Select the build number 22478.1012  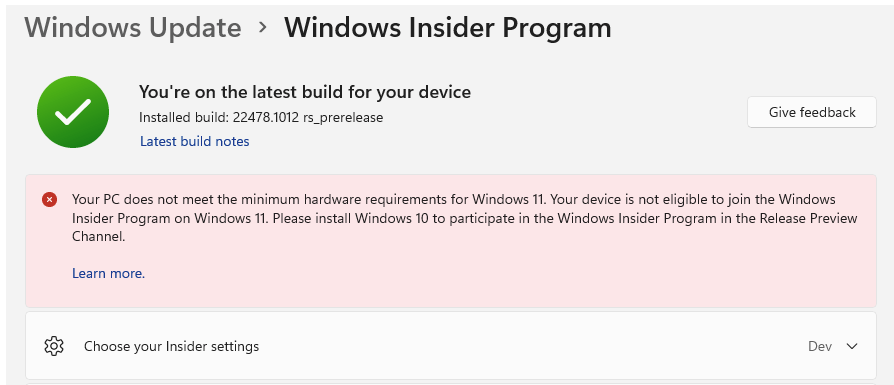tap(266, 117)
